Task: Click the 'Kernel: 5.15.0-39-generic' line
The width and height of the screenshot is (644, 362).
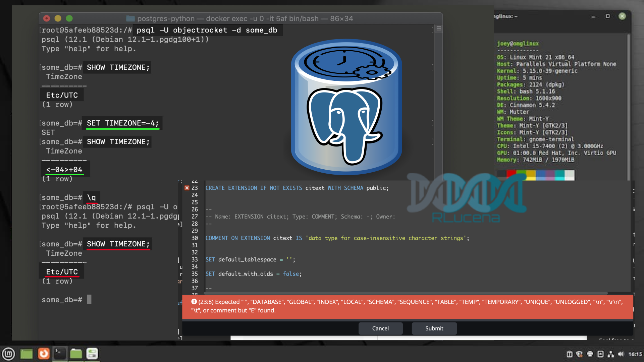Action: pos(537,71)
